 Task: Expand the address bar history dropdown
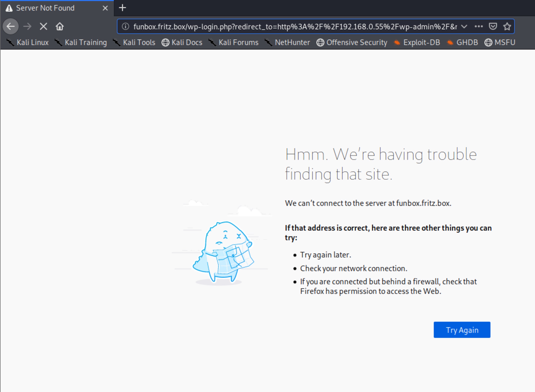(x=464, y=26)
